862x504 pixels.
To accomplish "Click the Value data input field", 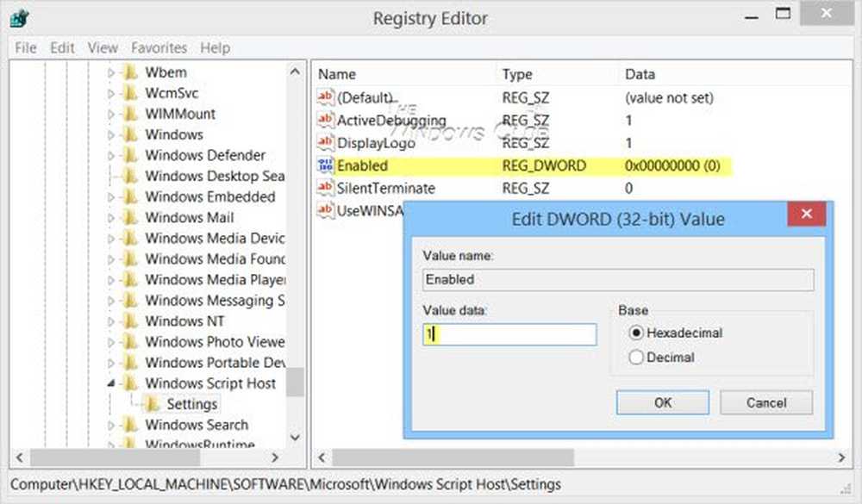I will 509,334.
